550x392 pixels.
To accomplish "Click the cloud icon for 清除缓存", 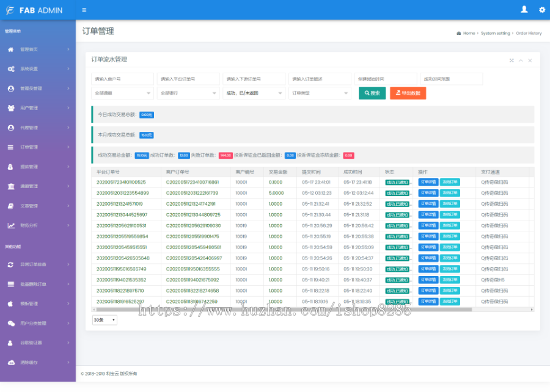I will tap(11, 363).
